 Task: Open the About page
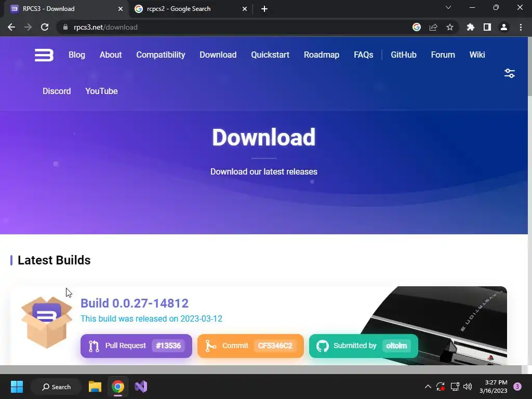point(111,55)
